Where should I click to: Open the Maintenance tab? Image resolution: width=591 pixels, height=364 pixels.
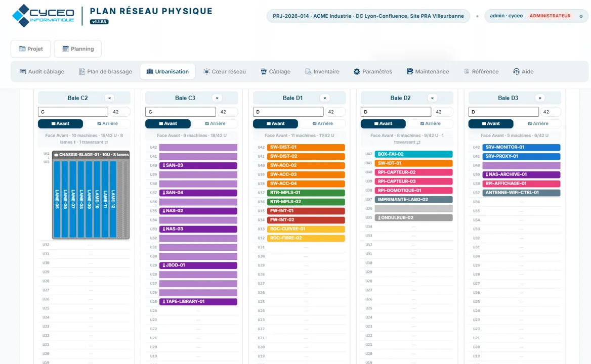click(428, 71)
